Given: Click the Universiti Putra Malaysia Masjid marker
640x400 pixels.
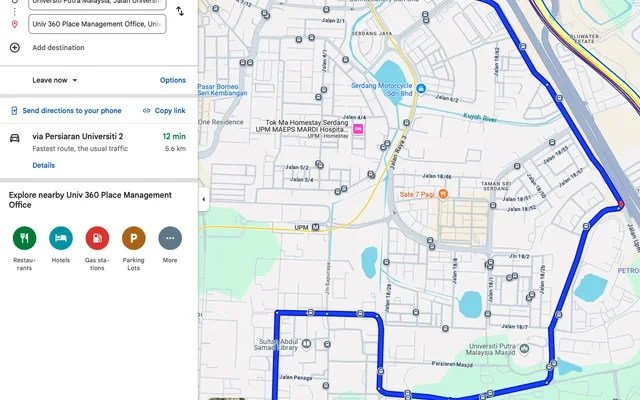Looking at the screenshot, I should point(524,348).
